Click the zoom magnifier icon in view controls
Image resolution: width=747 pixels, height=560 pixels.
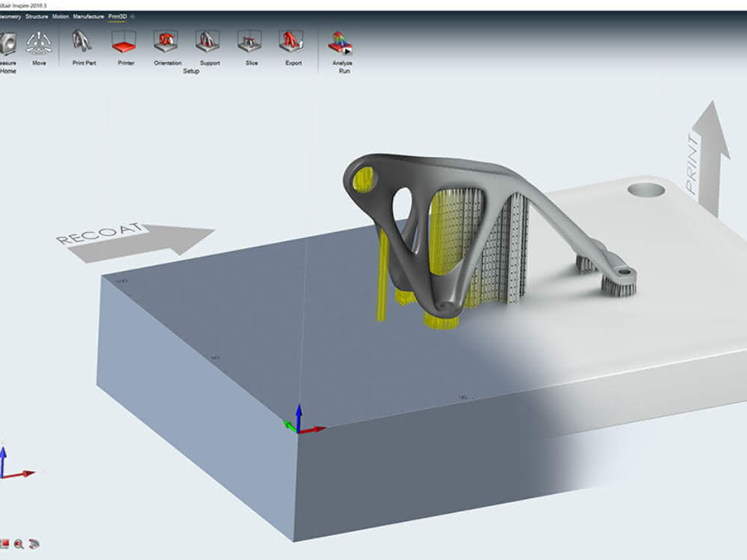[19, 544]
